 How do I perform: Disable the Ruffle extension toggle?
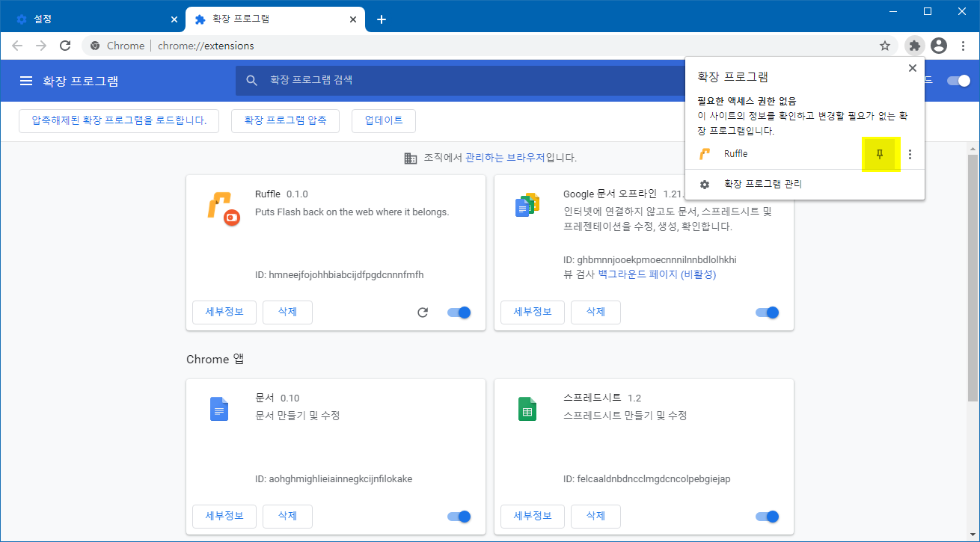click(x=459, y=312)
